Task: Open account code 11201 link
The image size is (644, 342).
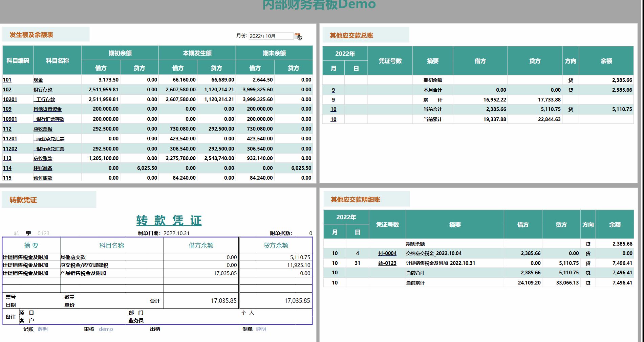Action: (x=10, y=139)
